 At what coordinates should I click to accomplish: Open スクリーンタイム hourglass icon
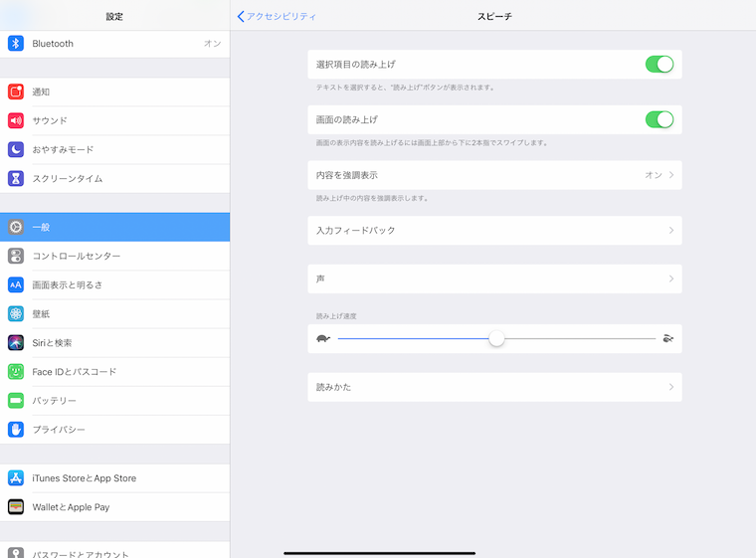pos(16,178)
